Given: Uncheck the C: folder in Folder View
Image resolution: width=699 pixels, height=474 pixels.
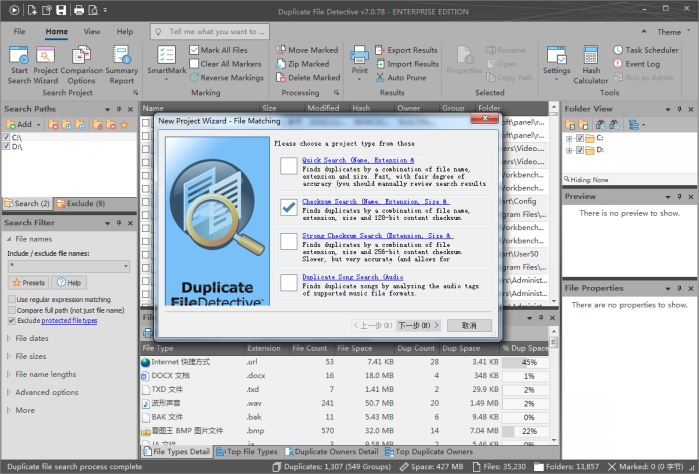Looking at the screenshot, I should [x=580, y=138].
